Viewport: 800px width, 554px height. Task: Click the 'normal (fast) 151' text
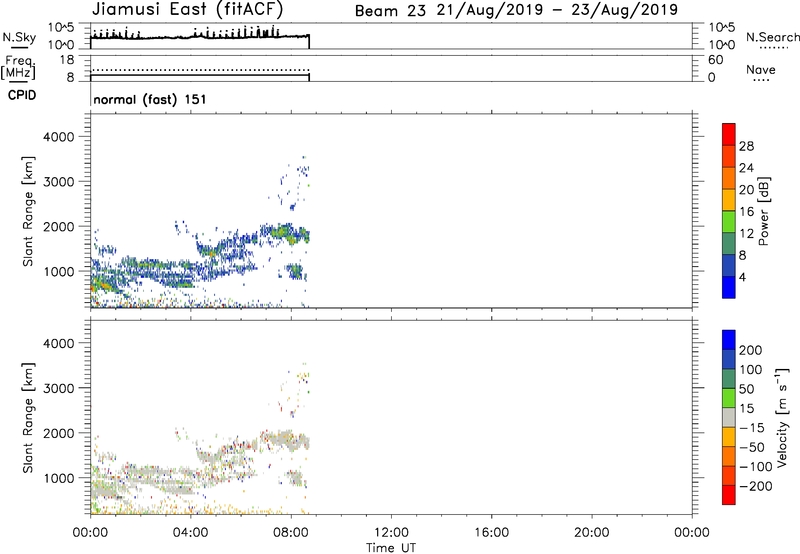150,99
